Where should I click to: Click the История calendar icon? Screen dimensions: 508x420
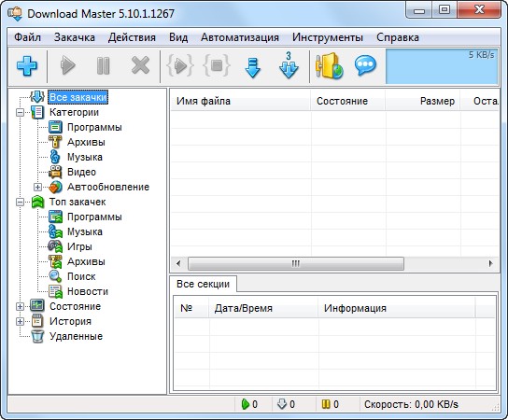coord(37,321)
